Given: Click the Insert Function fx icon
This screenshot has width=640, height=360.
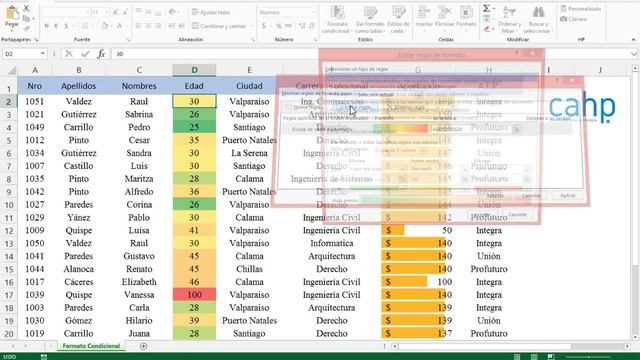Looking at the screenshot, I should 101,53.
